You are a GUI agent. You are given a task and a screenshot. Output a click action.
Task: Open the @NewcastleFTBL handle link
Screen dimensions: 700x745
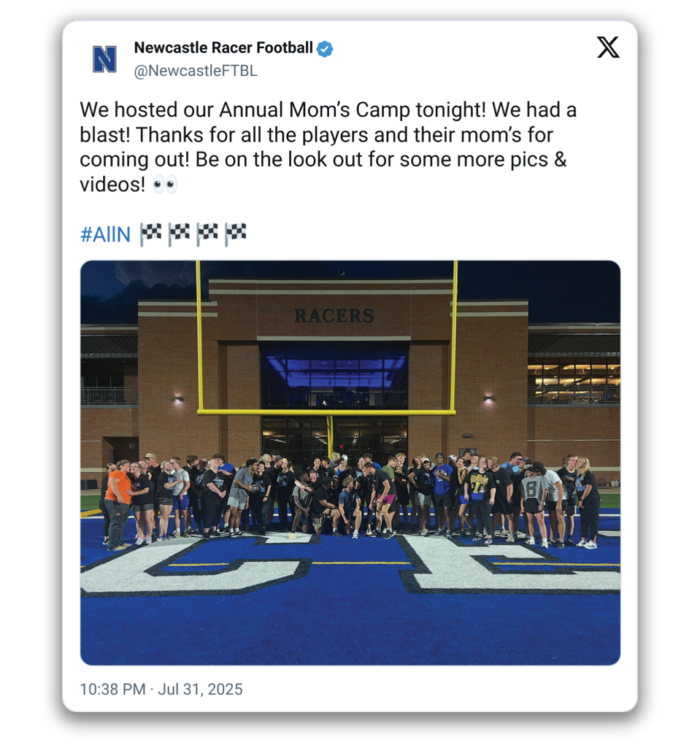196,71
